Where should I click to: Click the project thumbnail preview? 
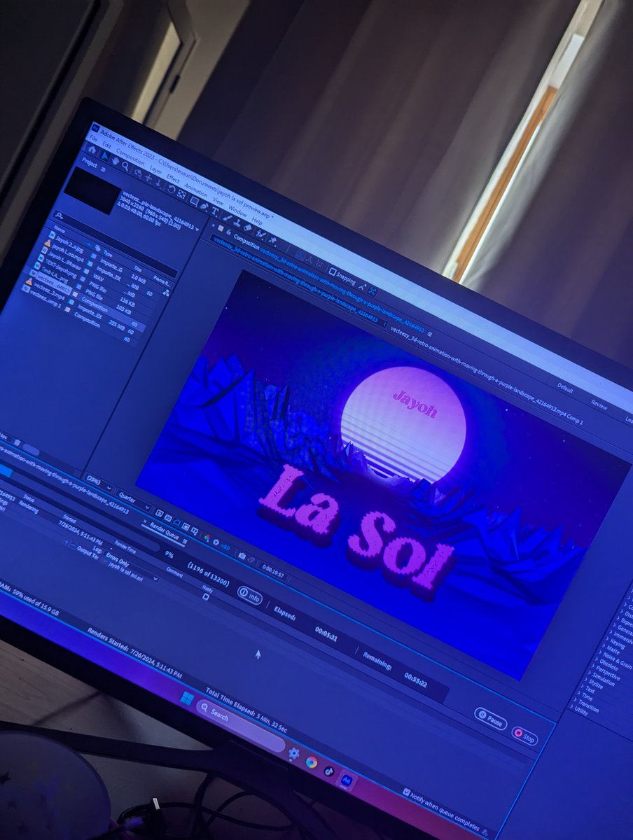tap(91, 190)
